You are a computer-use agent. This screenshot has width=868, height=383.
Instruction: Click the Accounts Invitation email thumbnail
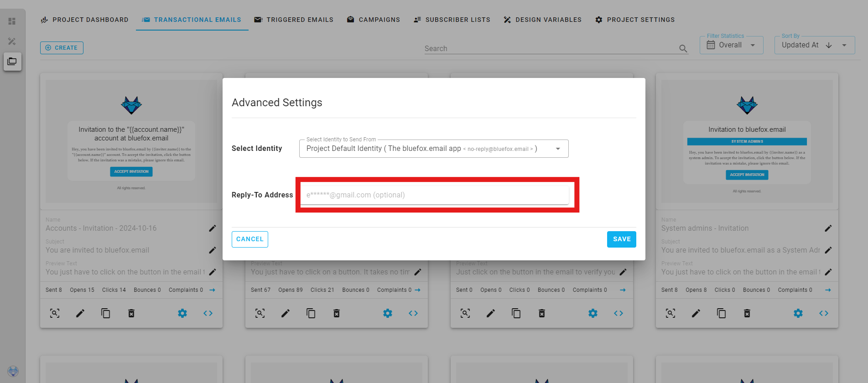(131, 141)
